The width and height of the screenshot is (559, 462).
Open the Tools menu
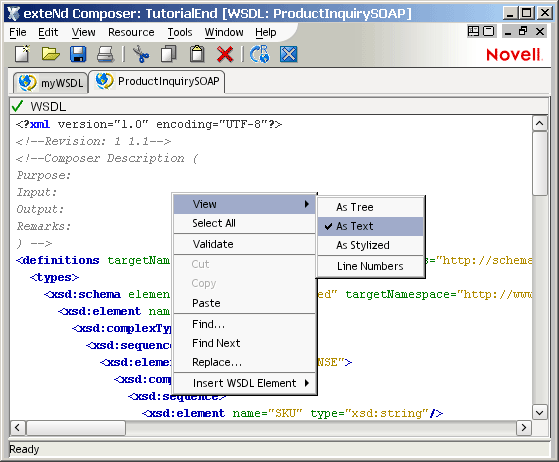click(180, 32)
